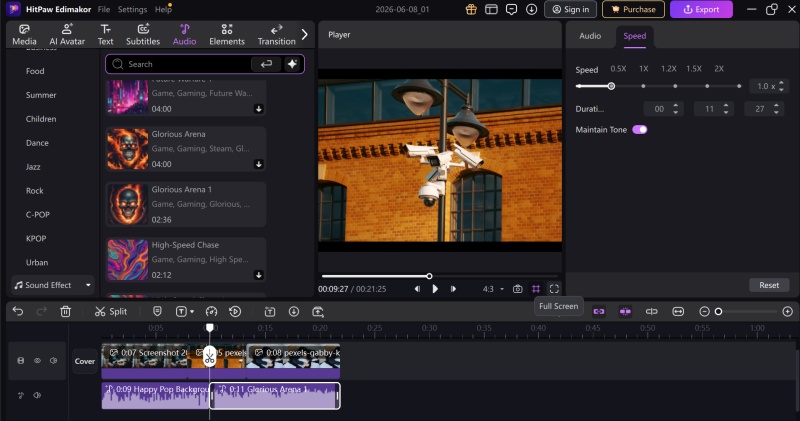Screen dimensions: 800x421
Task: Delete the selected clip with trash icon
Action: point(65,311)
